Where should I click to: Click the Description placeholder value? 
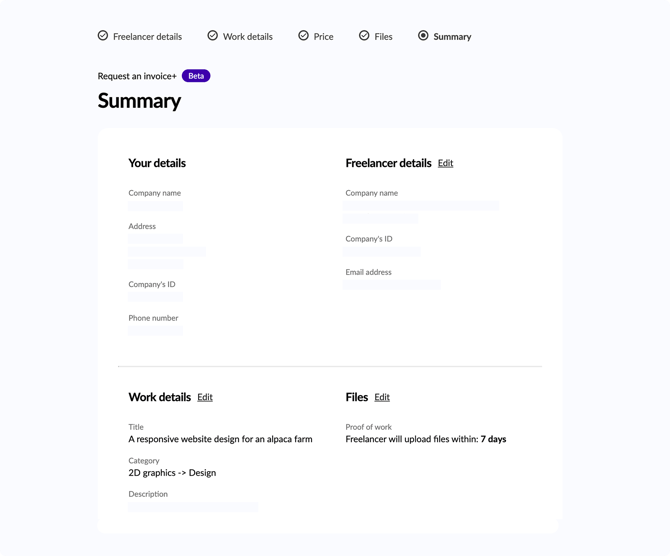(x=193, y=507)
